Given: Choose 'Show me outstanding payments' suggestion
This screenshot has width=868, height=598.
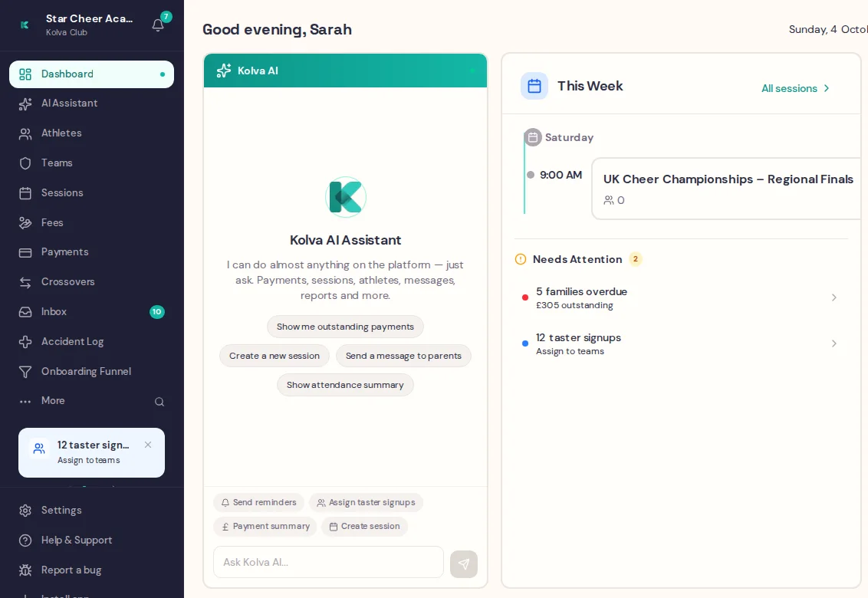Looking at the screenshot, I should 345,327.
